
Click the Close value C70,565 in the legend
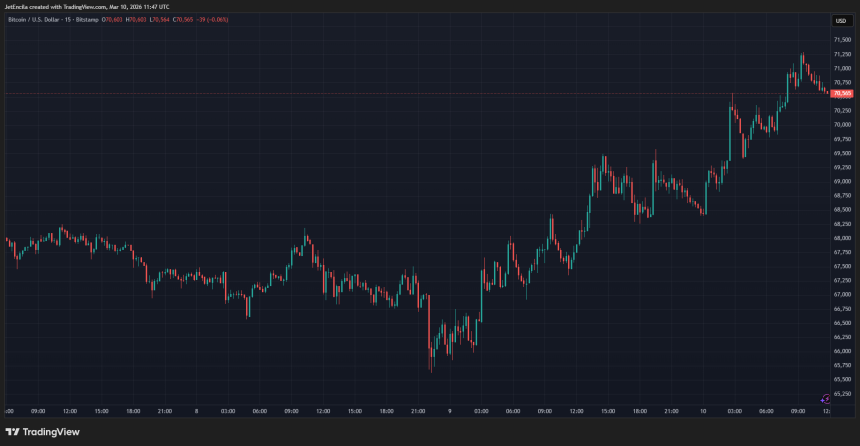coord(185,19)
